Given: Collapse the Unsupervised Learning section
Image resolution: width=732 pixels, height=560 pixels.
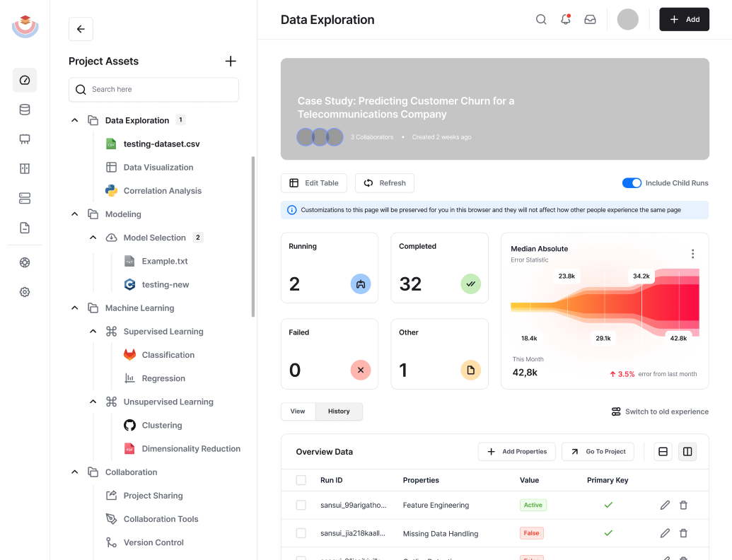Looking at the screenshot, I should pos(93,402).
